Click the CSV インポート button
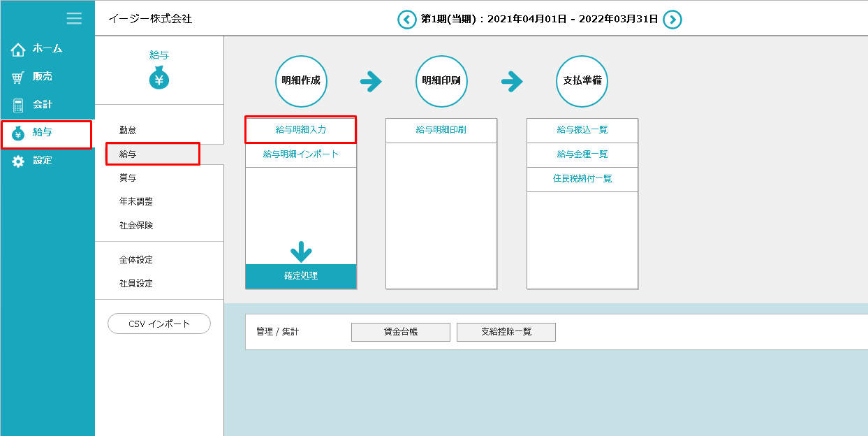 click(x=159, y=324)
